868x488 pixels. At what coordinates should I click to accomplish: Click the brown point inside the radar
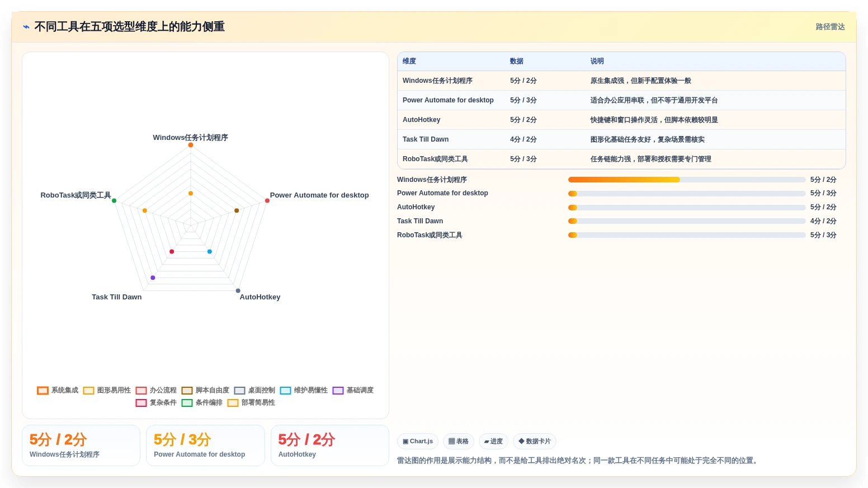[x=237, y=210]
